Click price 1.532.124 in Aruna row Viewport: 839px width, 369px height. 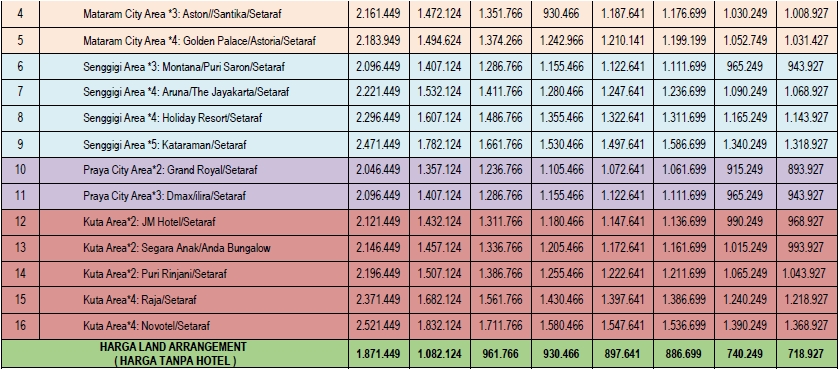[440, 92]
